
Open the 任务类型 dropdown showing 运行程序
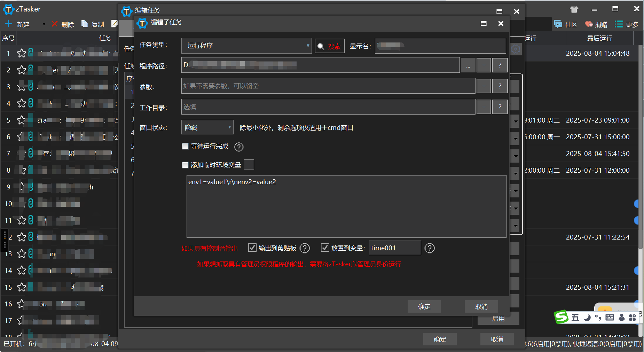pyautogui.click(x=246, y=46)
